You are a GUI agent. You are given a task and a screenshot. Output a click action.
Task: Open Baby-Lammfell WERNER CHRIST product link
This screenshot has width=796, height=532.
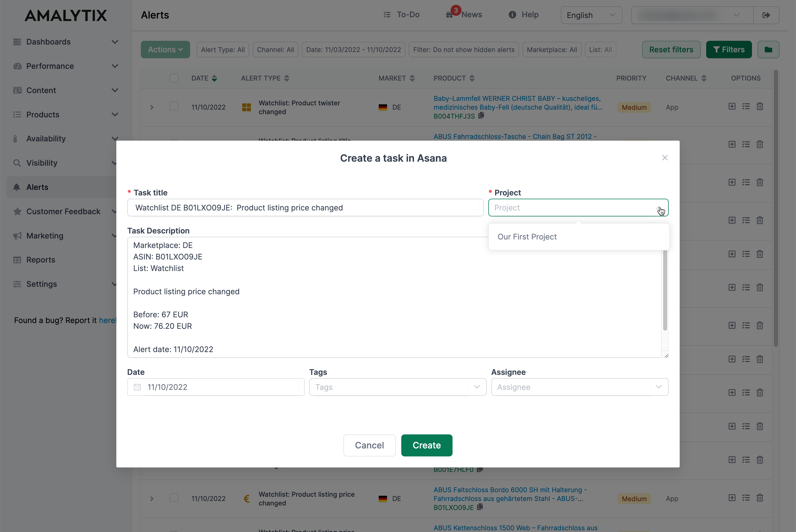point(518,103)
